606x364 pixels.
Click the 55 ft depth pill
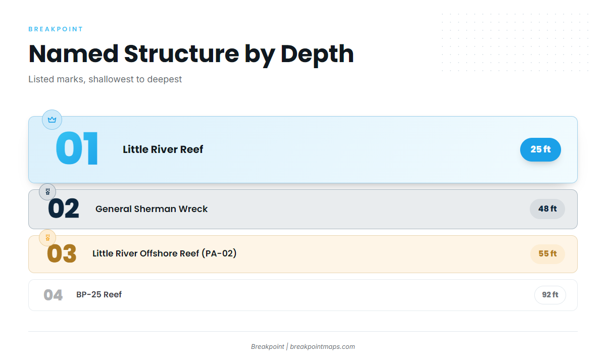(x=547, y=253)
